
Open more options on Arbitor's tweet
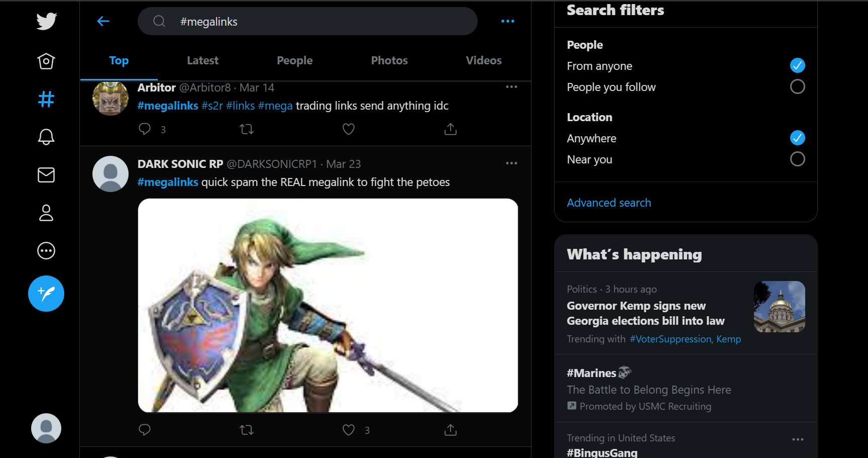click(x=511, y=87)
